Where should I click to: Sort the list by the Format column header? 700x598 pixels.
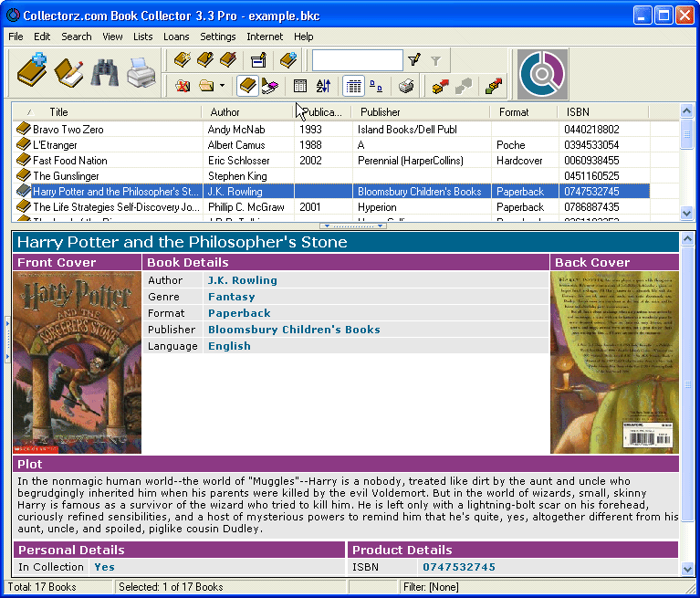click(524, 112)
